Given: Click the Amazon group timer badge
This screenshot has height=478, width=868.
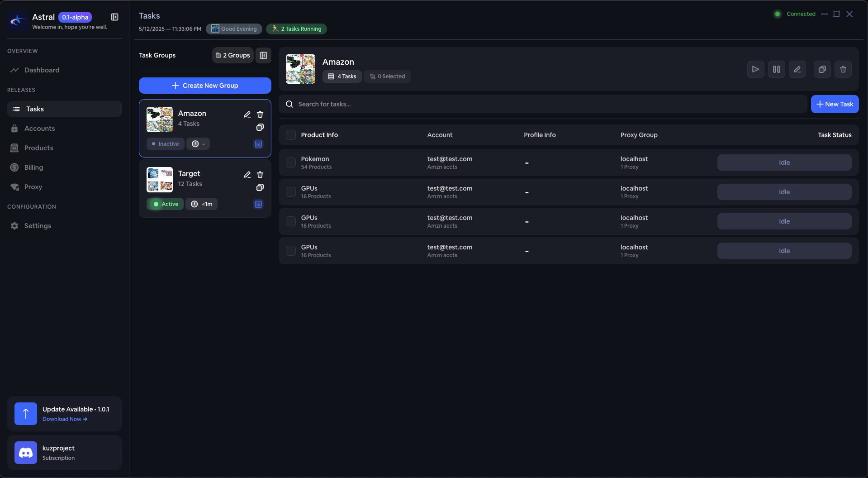Looking at the screenshot, I should [198, 144].
